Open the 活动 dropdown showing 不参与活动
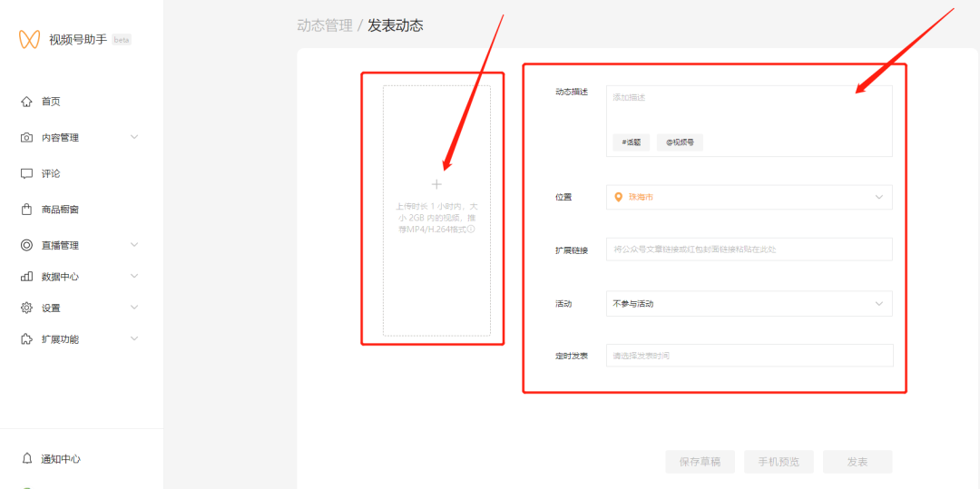The image size is (980, 489). 750,304
